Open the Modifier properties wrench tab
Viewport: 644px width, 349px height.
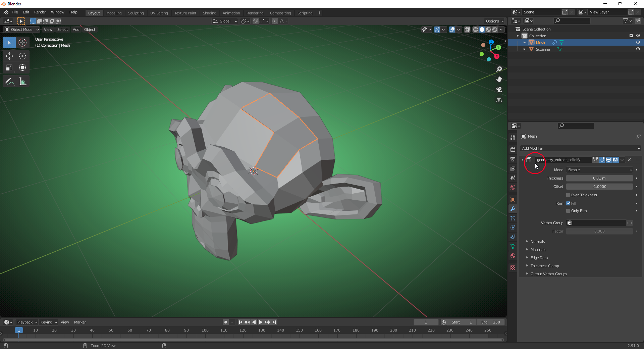(513, 209)
